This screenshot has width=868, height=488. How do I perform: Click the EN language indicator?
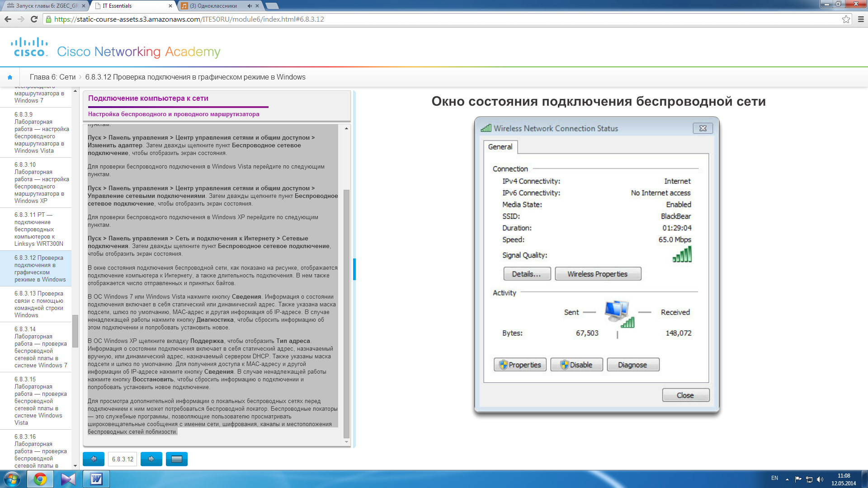point(774,478)
